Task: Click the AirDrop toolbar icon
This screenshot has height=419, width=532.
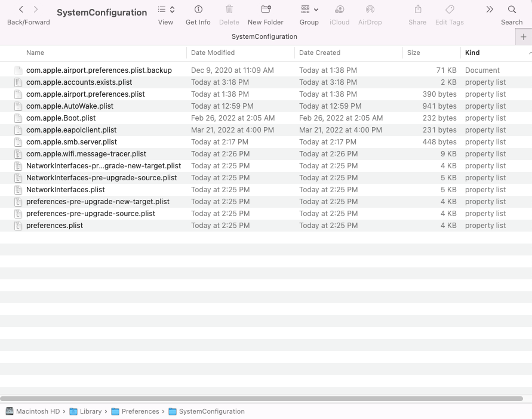Action: coord(370,9)
